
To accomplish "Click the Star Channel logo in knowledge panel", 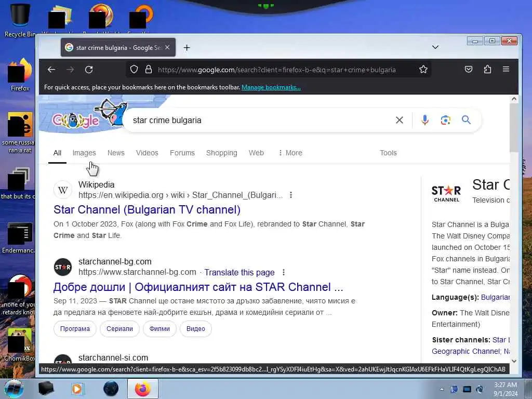I will coord(446,193).
